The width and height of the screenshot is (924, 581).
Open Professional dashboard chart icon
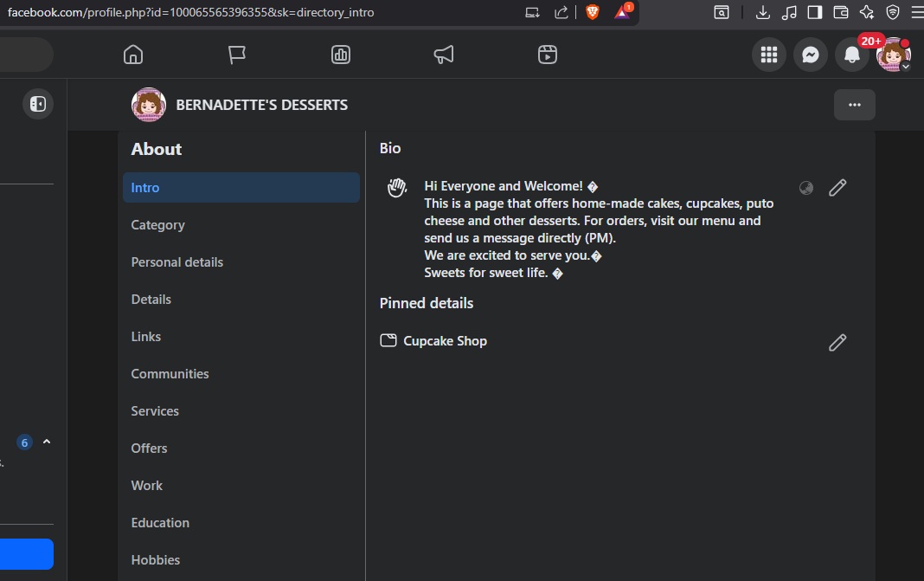[340, 55]
